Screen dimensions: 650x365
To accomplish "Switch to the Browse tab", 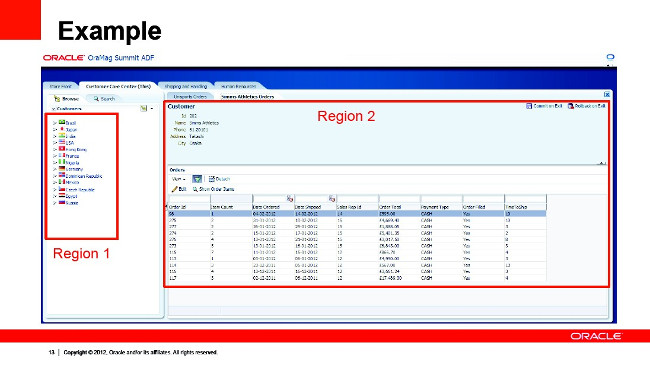I will [65, 99].
